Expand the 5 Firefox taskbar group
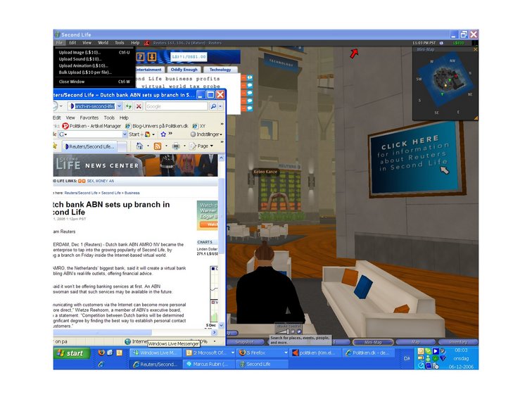The height and width of the screenshot is (399, 532). 286,353
